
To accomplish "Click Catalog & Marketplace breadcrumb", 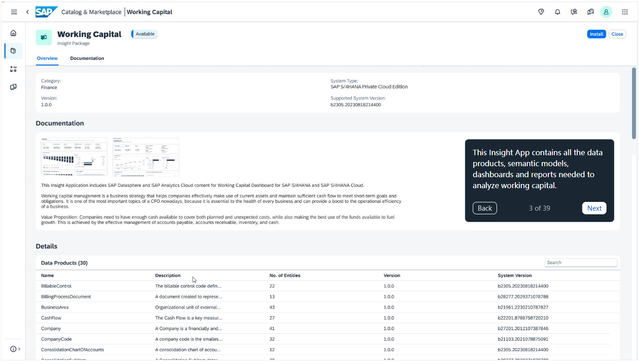I will (91, 12).
